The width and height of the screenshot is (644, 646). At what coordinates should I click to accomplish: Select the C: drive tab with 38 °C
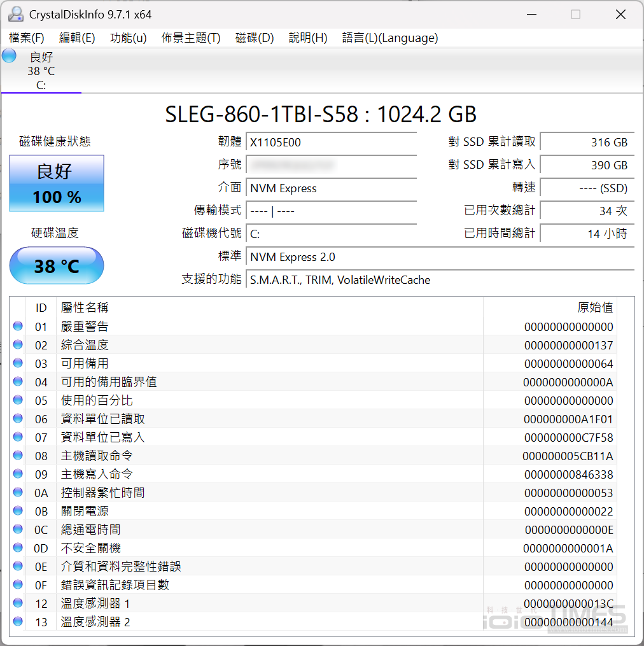click(x=41, y=71)
